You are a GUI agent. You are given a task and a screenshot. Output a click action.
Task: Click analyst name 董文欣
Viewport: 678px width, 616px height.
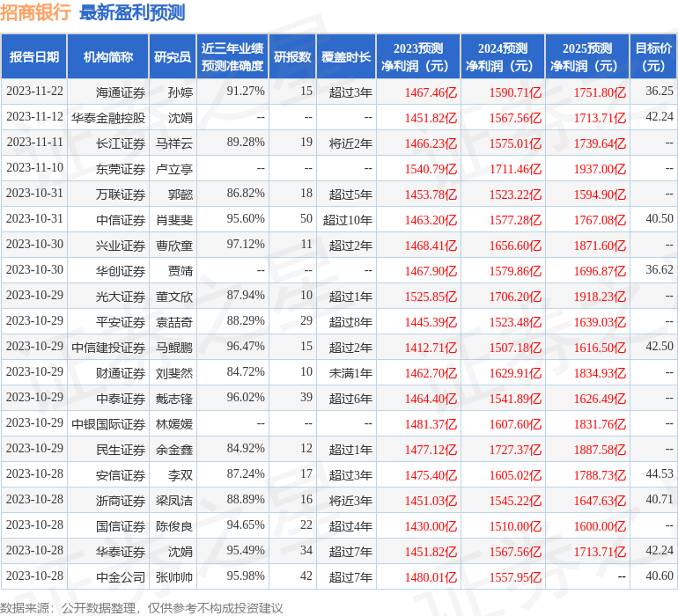pyautogui.click(x=174, y=296)
